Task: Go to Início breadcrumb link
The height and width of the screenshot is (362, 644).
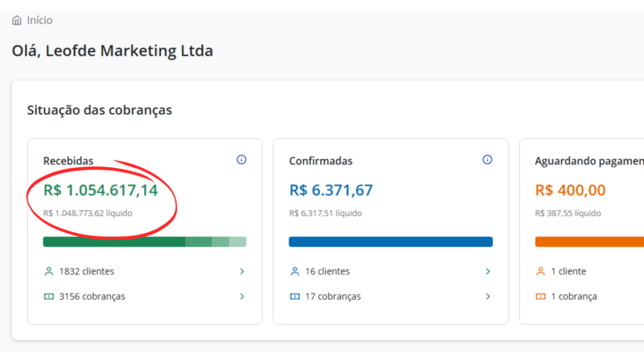Action: point(40,21)
